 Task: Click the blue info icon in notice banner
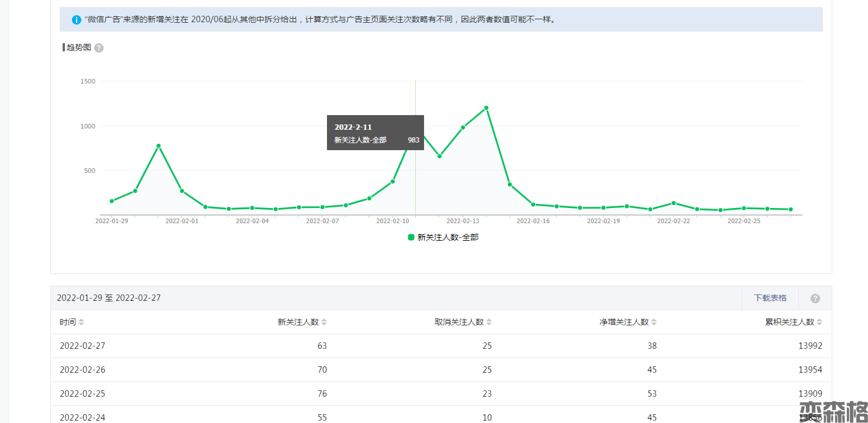(77, 20)
